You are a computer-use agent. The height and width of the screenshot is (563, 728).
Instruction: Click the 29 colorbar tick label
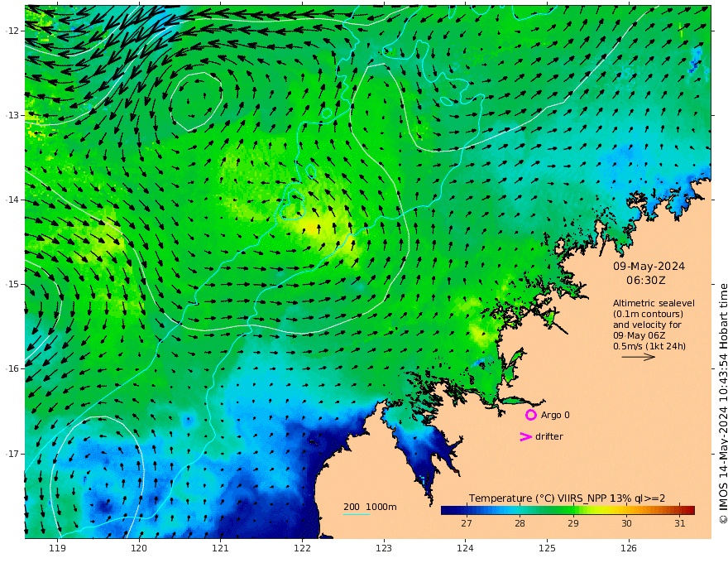click(573, 523)
